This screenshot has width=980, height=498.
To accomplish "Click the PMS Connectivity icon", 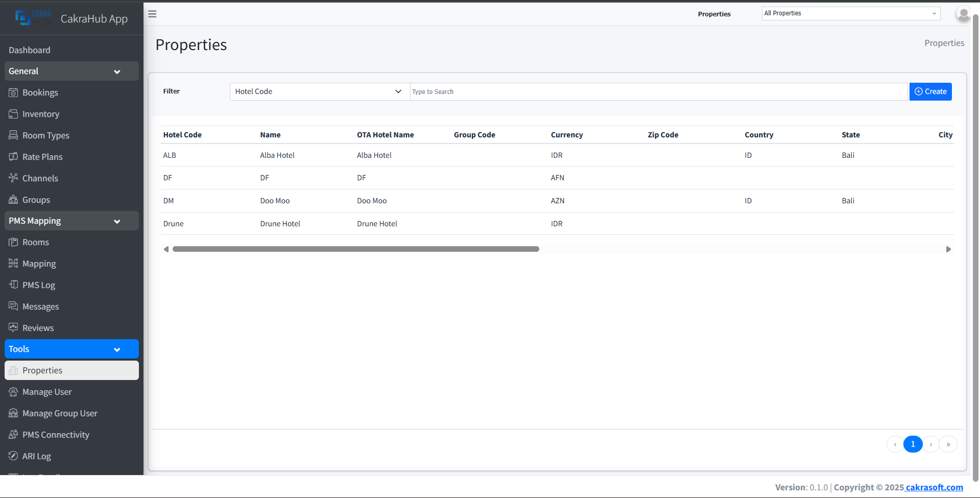I will coord(13,434).
